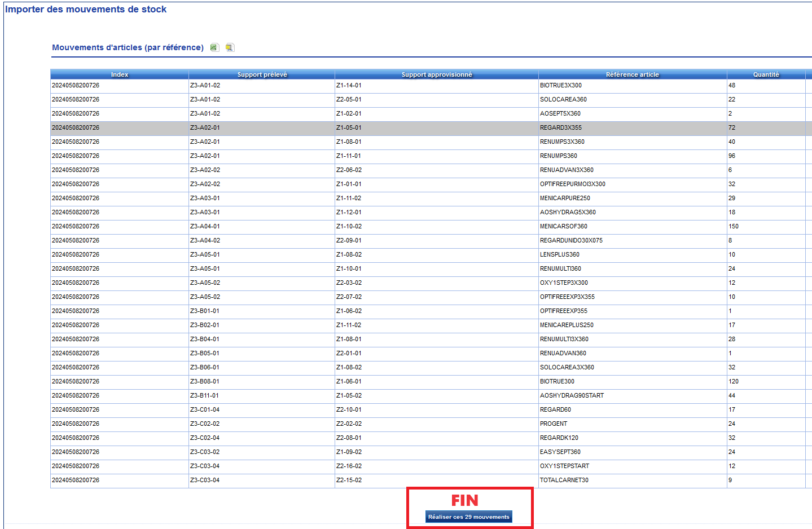Select the BIOTRUE3X300 article cell

coord(560,86)
